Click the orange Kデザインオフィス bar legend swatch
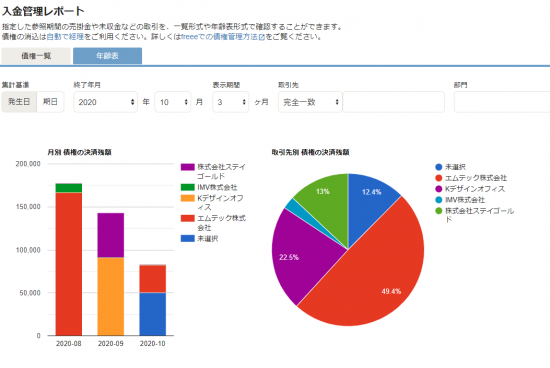This screenshot has width=550, height=368. point(188,198)
